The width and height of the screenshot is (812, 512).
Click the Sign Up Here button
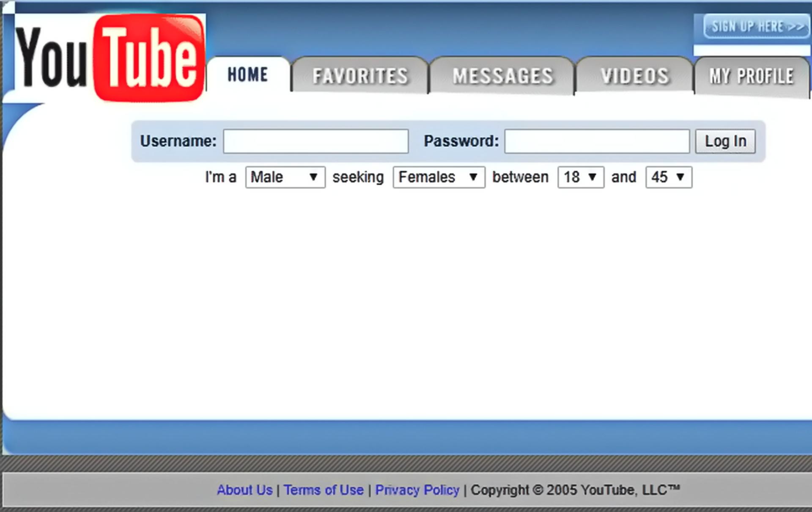click(757, 26)
